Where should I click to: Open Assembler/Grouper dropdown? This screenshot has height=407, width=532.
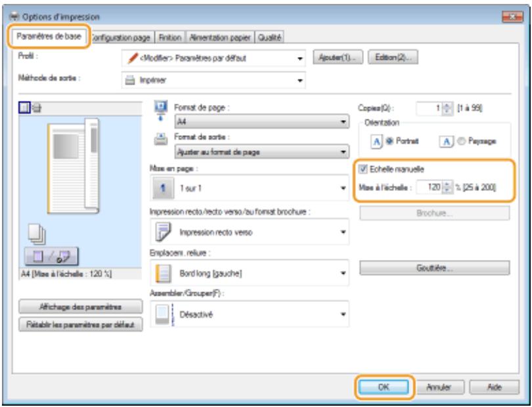point(250,314)
